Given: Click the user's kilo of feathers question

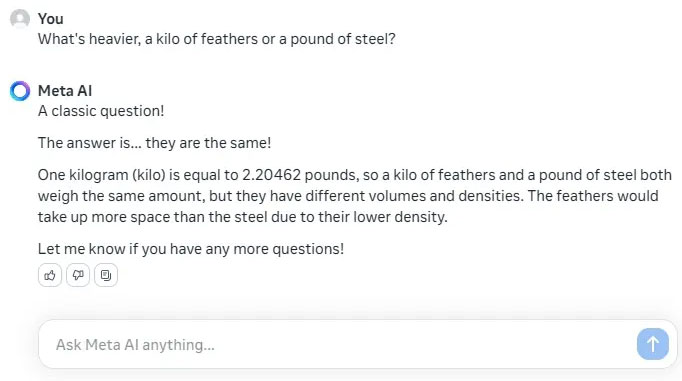Looking at the screenshot, I should pos(217,39).
